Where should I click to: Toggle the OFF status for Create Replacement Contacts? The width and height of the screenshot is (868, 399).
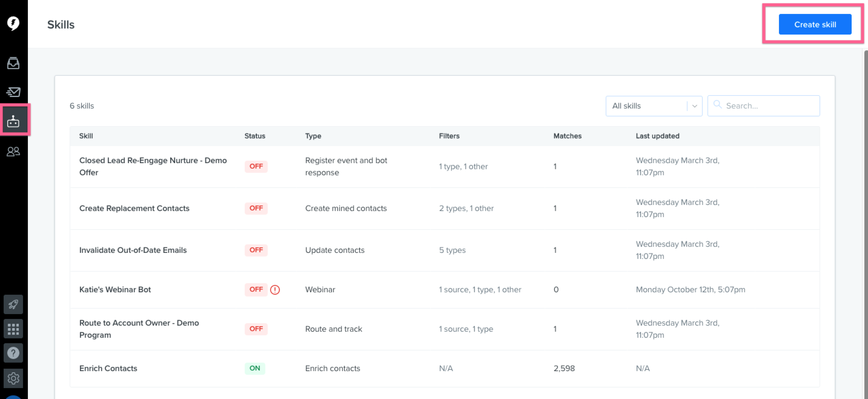(256, 208)
